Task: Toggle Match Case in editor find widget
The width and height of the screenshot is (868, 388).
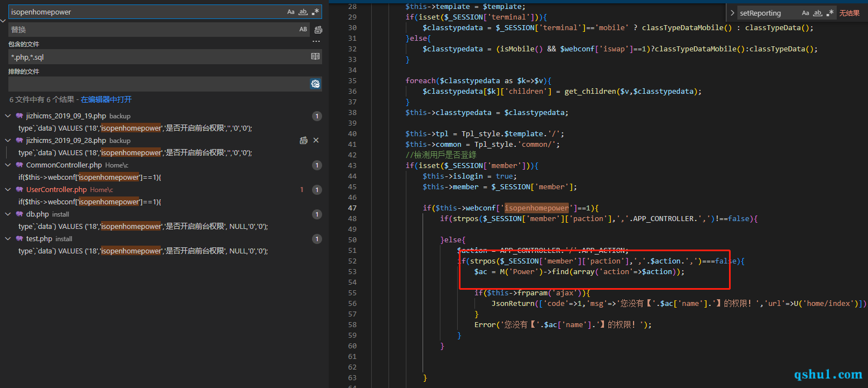Action: coord(805,13)
